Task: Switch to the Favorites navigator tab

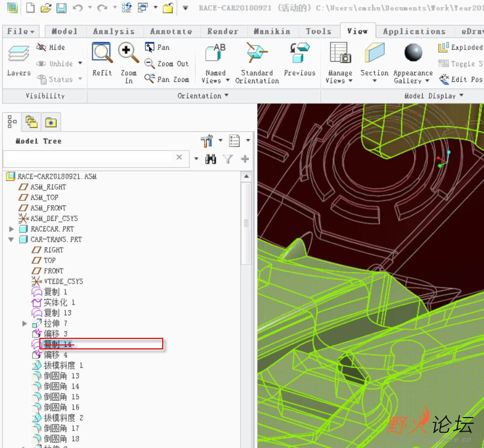Action: tap(50, 122)
